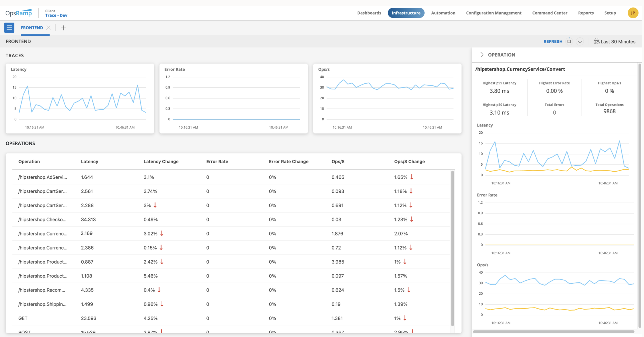Click the REFRESH button
The width and height of the screenshot is (644, 337).
pyautogui.click(x=553, y=42)
